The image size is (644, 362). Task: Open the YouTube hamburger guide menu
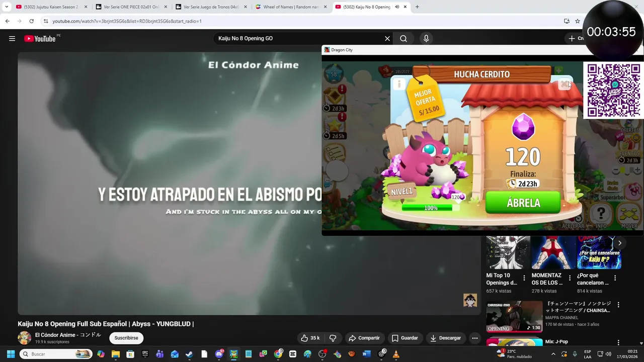tap(12, 39)
